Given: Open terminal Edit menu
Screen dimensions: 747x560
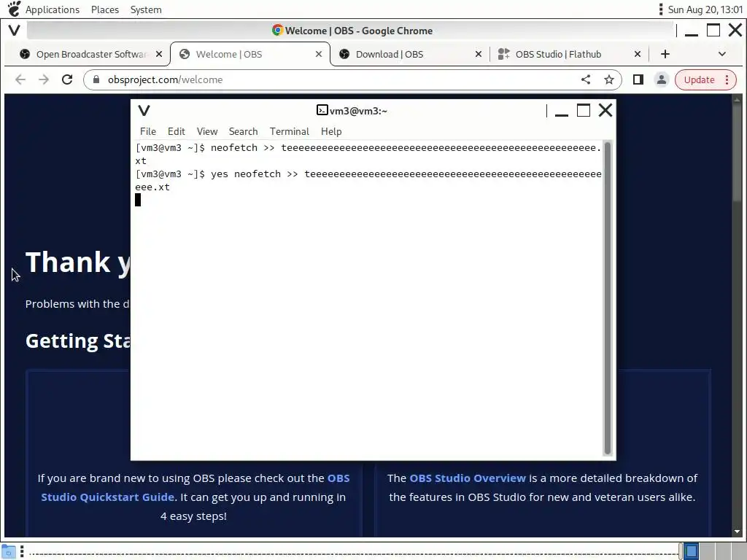Looking at the screenshot, I should [x=177, y=131].
